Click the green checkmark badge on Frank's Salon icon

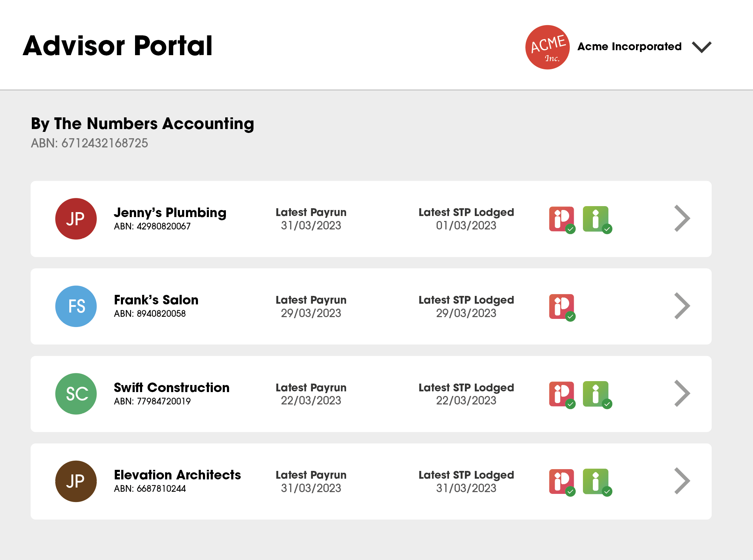[x=571, y=315]
